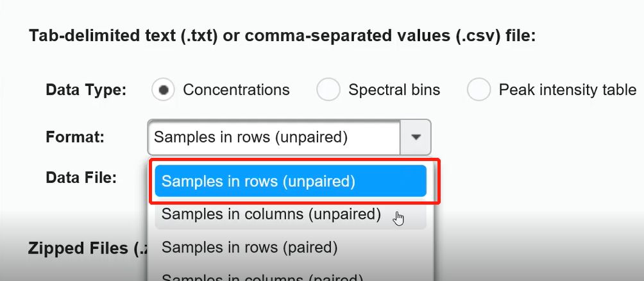Click the list option under the hand cursor
Screen dimensions: 644x281
coord(271,214)
